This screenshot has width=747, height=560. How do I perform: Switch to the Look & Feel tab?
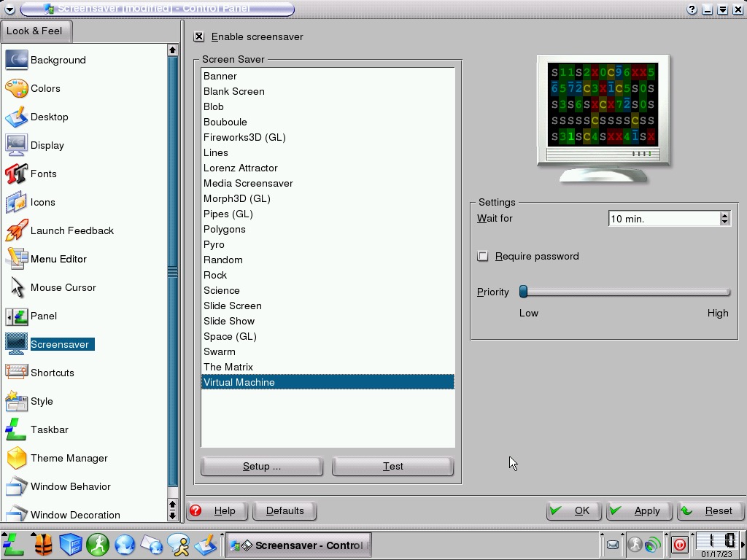[35, 31]
